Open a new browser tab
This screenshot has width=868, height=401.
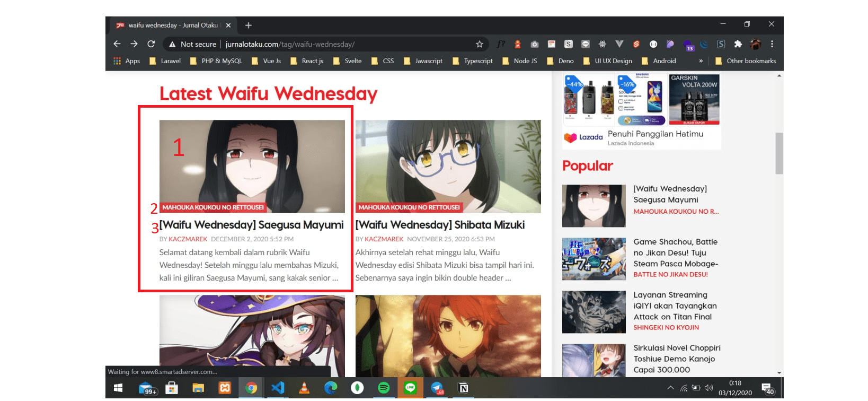click(249, 25)
